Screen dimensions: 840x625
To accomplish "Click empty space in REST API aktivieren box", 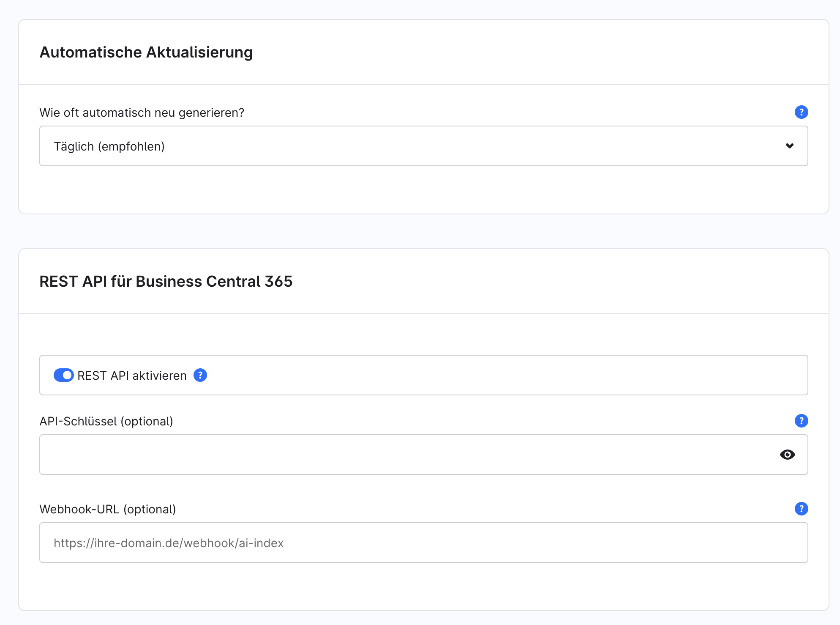I will 507,375.
